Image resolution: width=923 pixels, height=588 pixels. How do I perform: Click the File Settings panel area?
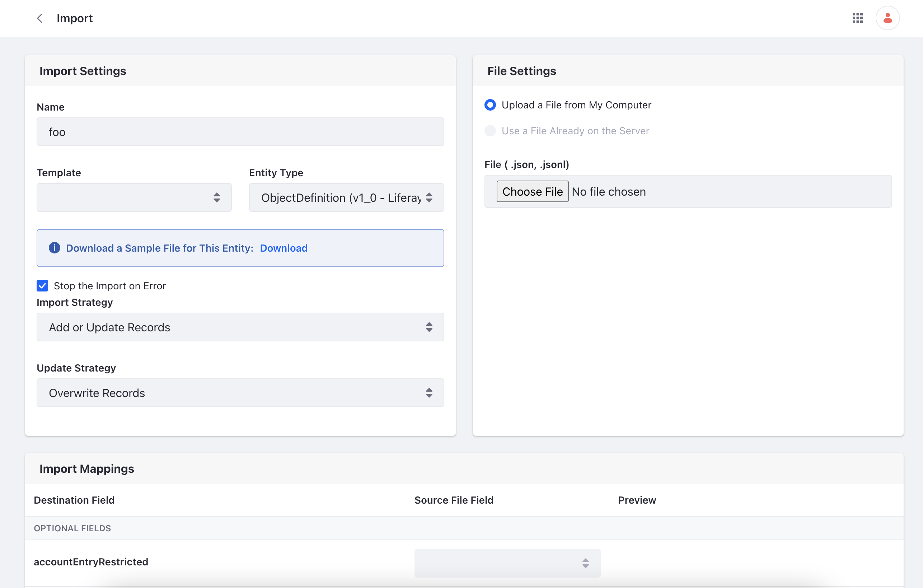point(689,246)
